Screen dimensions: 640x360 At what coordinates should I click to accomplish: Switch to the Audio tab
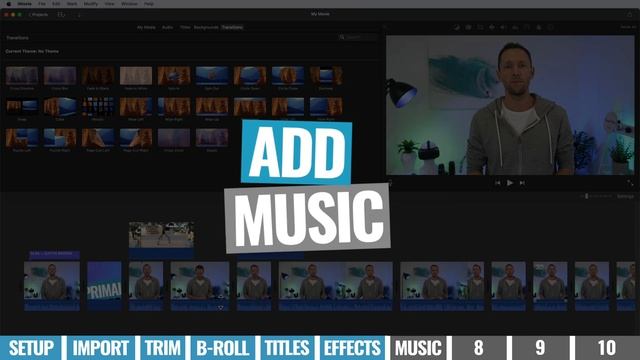[x=167, y=27]
